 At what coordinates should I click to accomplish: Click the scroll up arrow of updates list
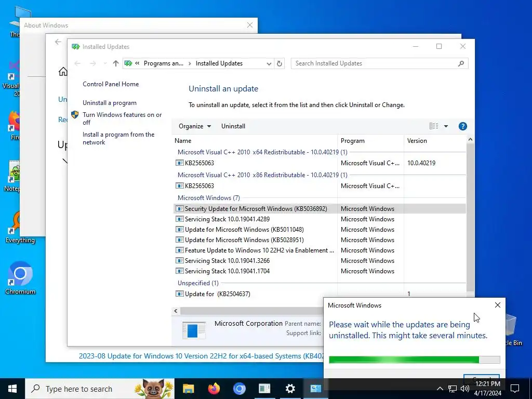pos(470,139)
